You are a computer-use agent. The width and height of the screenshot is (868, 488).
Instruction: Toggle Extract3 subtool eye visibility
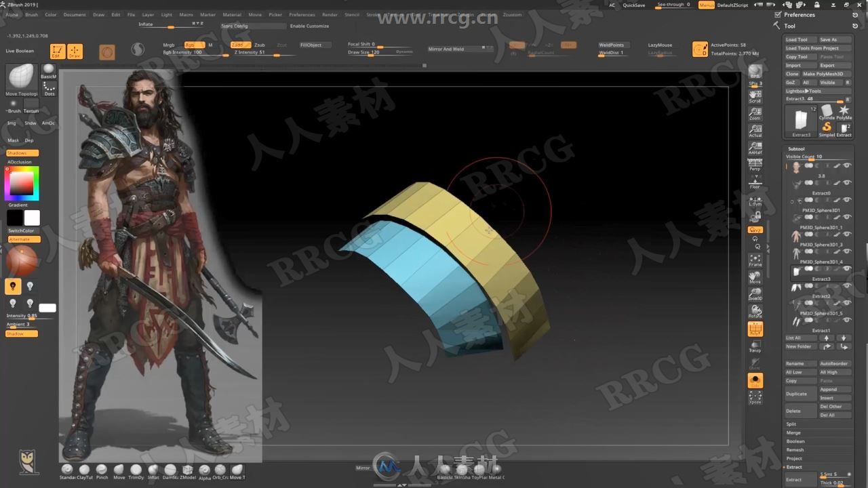847,269
